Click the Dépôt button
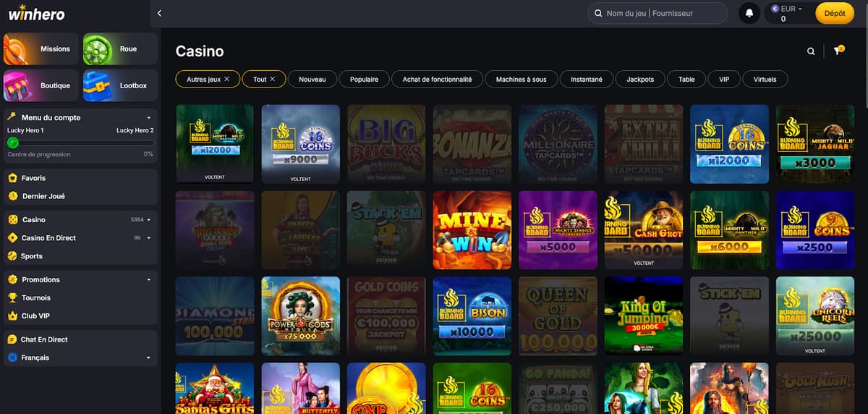This screenshot has width=868, height=414. (x=835, y=13)
